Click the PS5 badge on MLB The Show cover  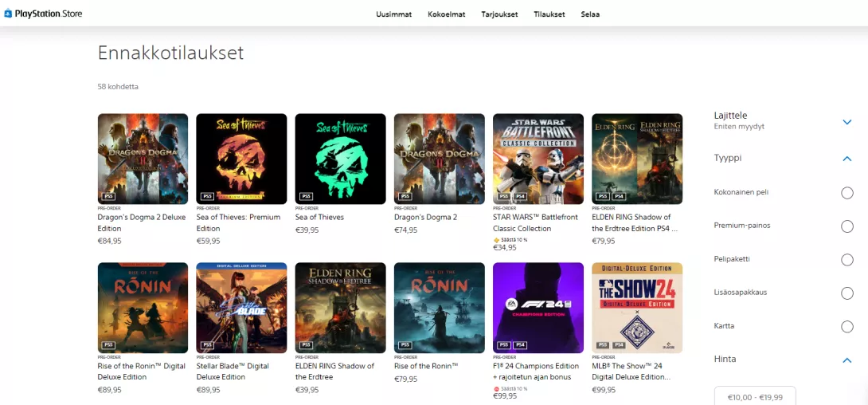coord(603,345)
